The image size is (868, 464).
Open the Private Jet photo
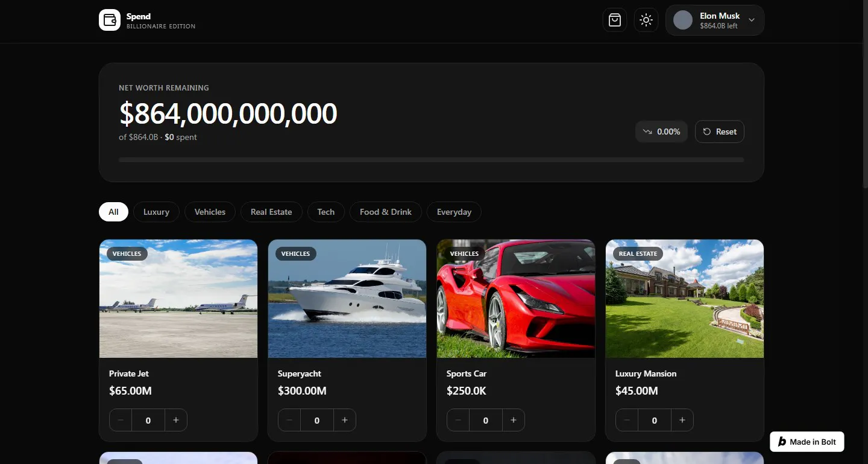[178, 299]
